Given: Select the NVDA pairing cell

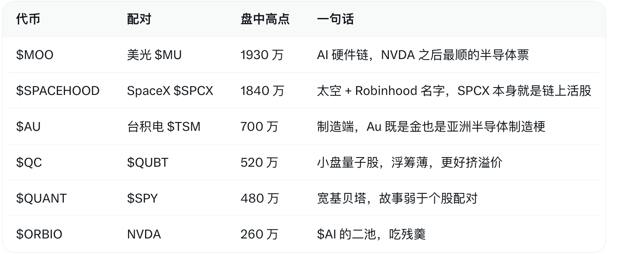Looking at the screenshot, I should 144,234.
